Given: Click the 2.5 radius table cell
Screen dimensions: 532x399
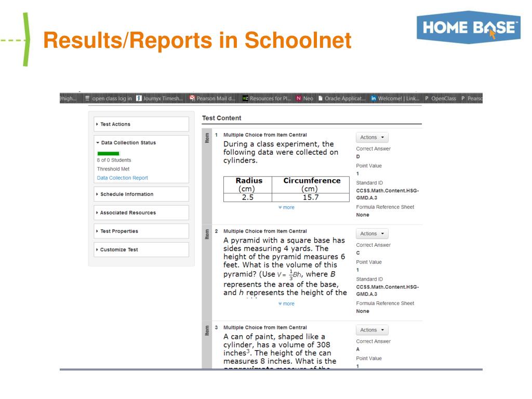Looking at the screenshot, I should coord(248,197).
